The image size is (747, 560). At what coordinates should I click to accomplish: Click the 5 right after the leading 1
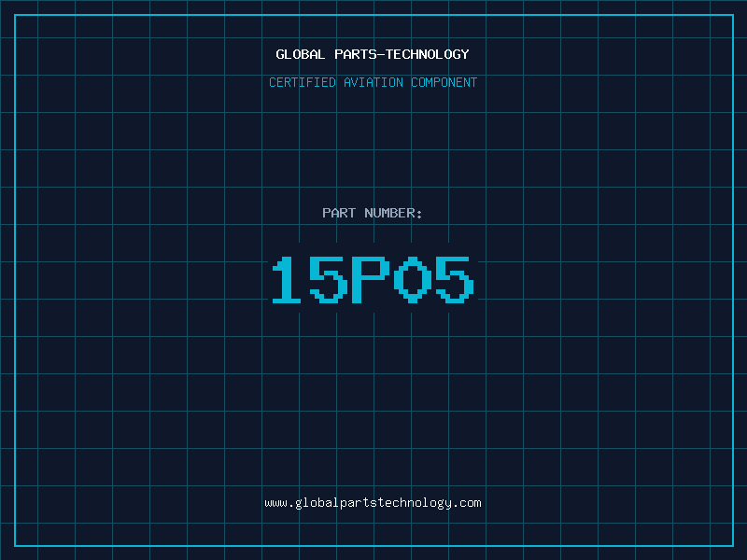(x=329, y=281)
